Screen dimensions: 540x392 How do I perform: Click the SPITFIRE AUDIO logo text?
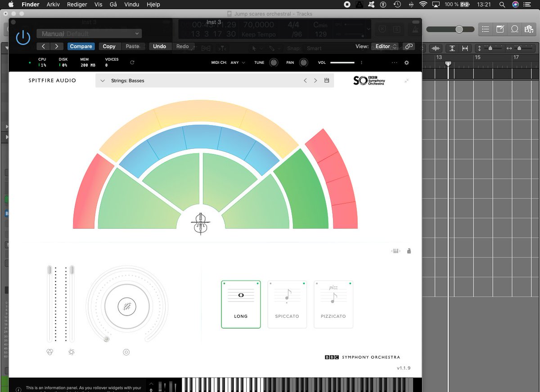tap(52, 80)
